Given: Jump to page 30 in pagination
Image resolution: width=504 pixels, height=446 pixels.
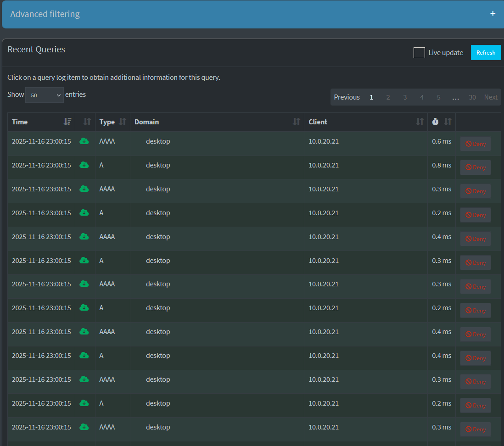Looking at the screenshot, I should point(472,97).
